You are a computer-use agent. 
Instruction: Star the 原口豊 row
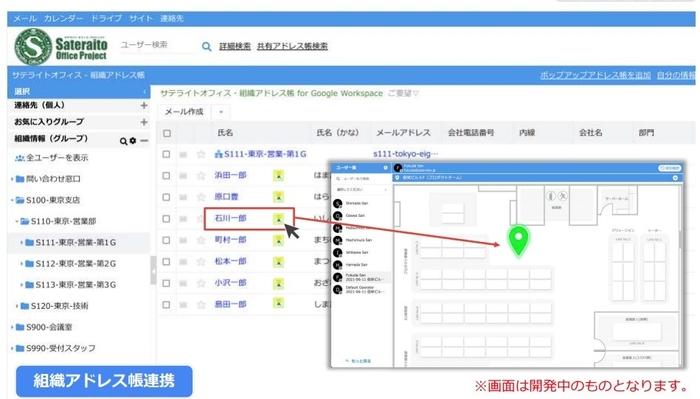click(x=201, y=197)
